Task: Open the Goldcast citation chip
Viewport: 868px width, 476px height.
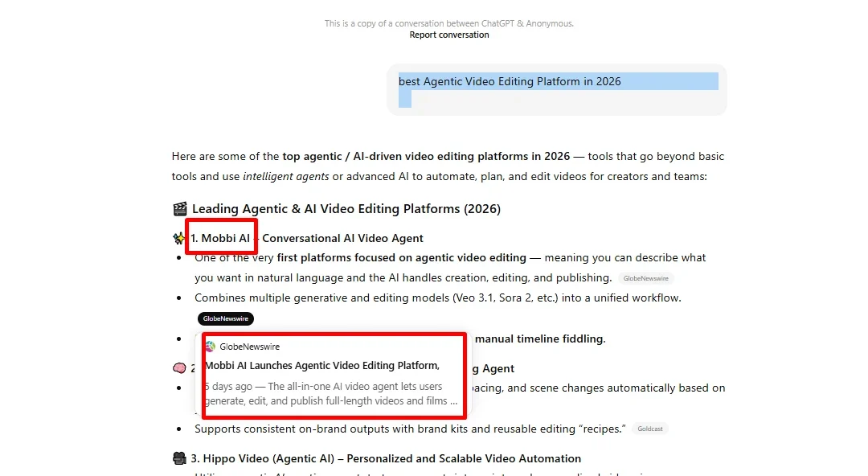Action: coord(650,429)
